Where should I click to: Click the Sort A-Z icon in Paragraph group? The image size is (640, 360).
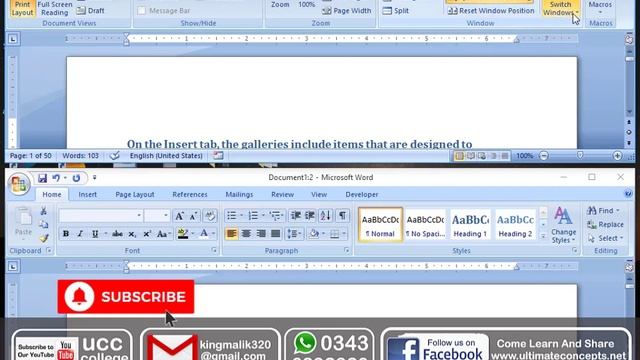click(x=325, y=216)
